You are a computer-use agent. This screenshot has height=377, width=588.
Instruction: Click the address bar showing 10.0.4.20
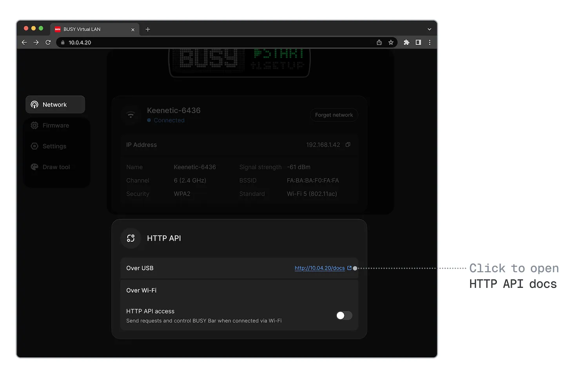coord(227,42)
